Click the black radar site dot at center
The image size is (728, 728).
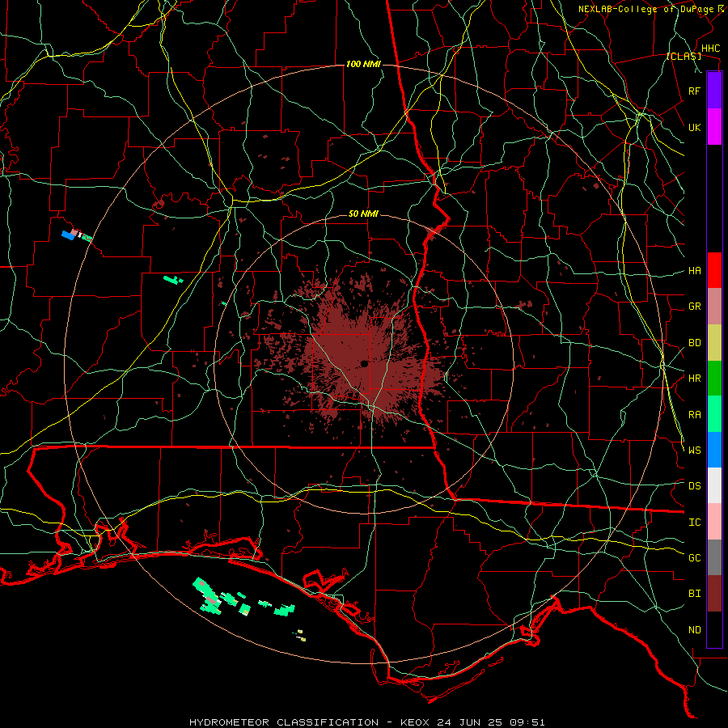tap(365, 363)
